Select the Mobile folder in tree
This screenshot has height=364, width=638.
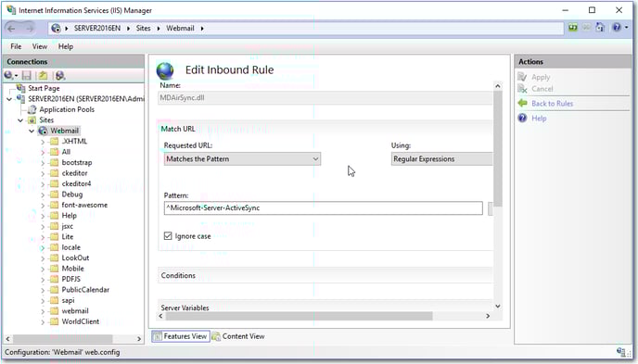[x=73, y=269]
